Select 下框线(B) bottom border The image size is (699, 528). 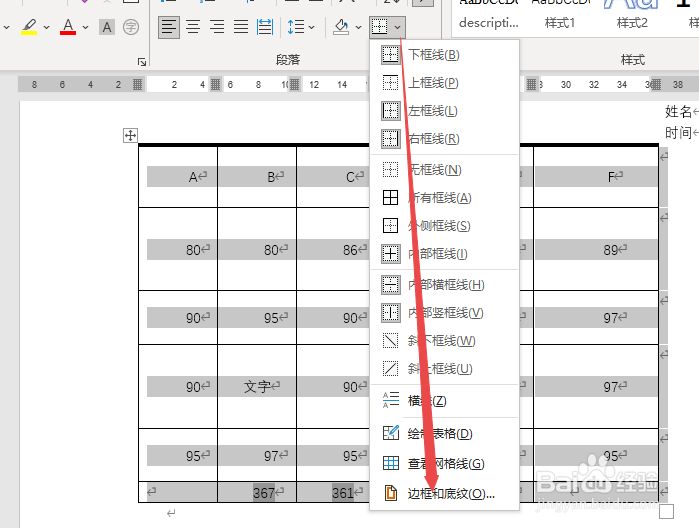pos(445,55)
